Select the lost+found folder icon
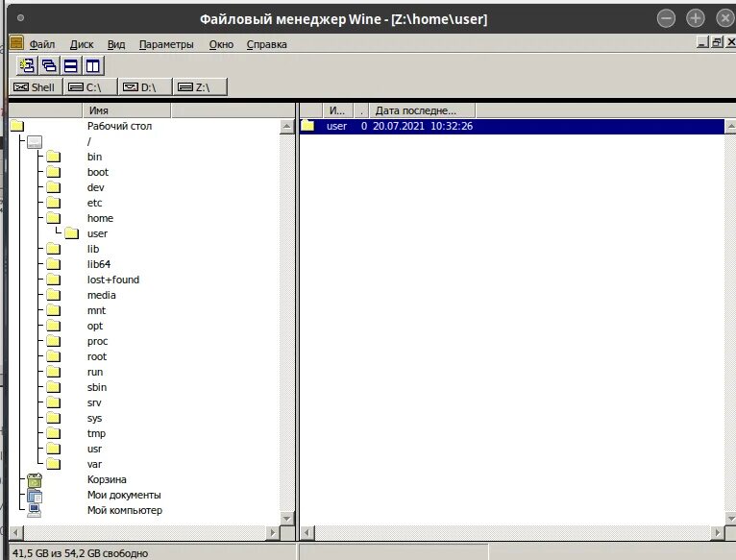 click(x=54, y=280)
